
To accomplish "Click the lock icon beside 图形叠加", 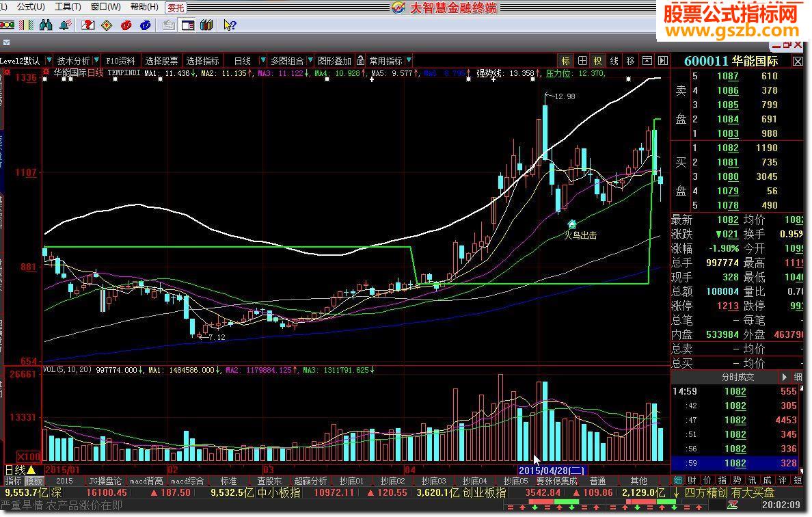I will tap(360, 61).
